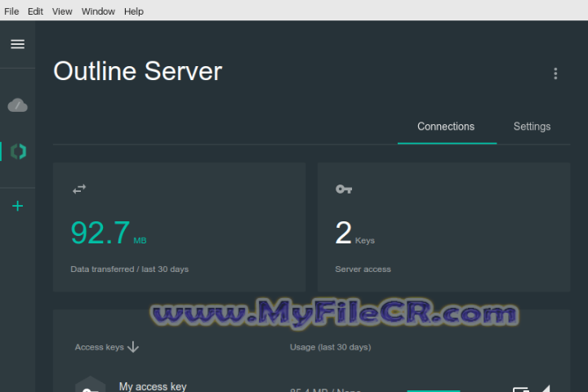Open the File menu
Screen dimensions: 588x392
[x=11, y=11]
